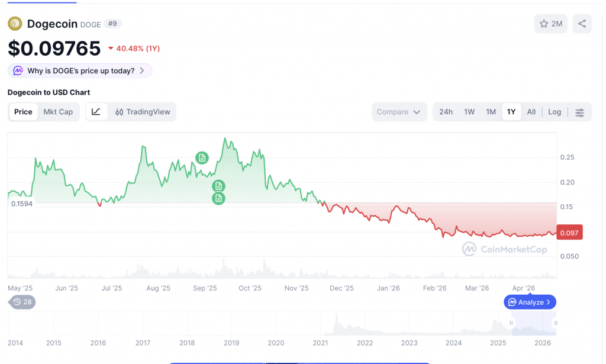Image resolution: width=606 pixels, height=364 pixels.
Task: Select the All timeframe tab
Action: [x=531, y=112]
